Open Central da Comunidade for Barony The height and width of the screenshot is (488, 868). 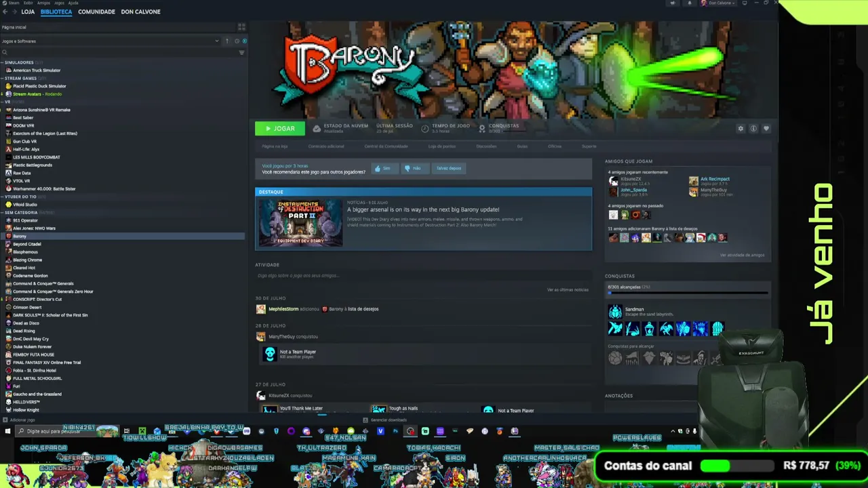pyautogui.click(x=386, y=146)
